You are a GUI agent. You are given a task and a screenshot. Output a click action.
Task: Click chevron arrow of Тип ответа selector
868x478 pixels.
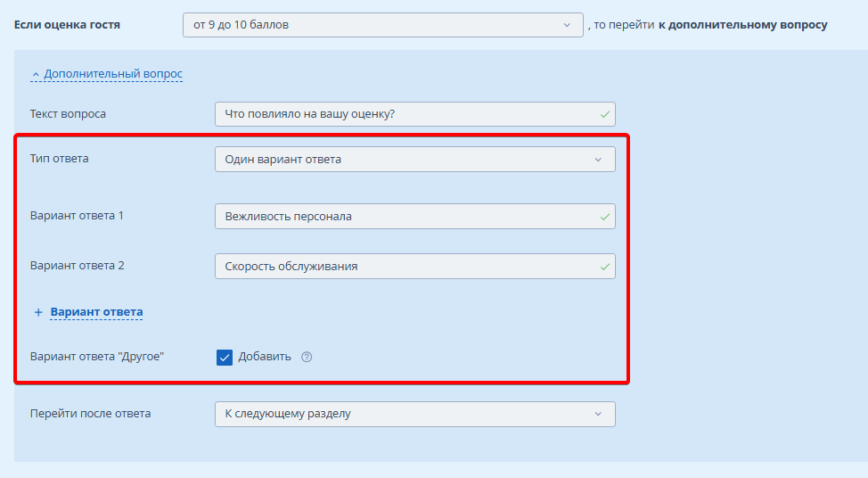598,160
